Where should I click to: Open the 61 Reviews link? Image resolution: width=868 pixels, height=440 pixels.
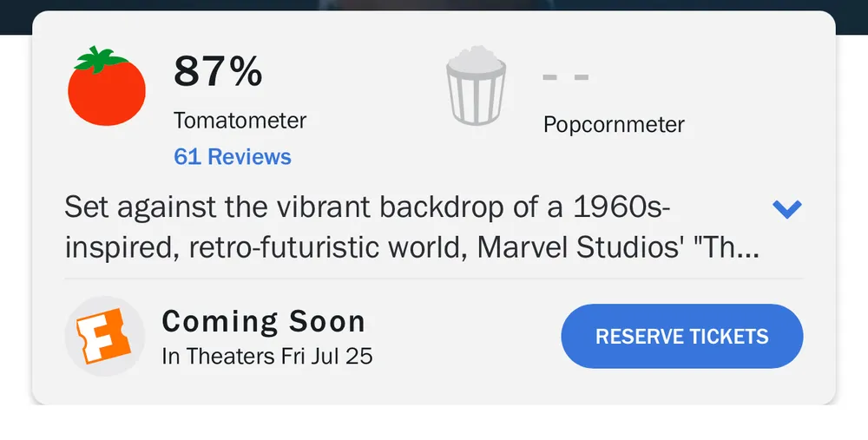[x=233, y=156]
